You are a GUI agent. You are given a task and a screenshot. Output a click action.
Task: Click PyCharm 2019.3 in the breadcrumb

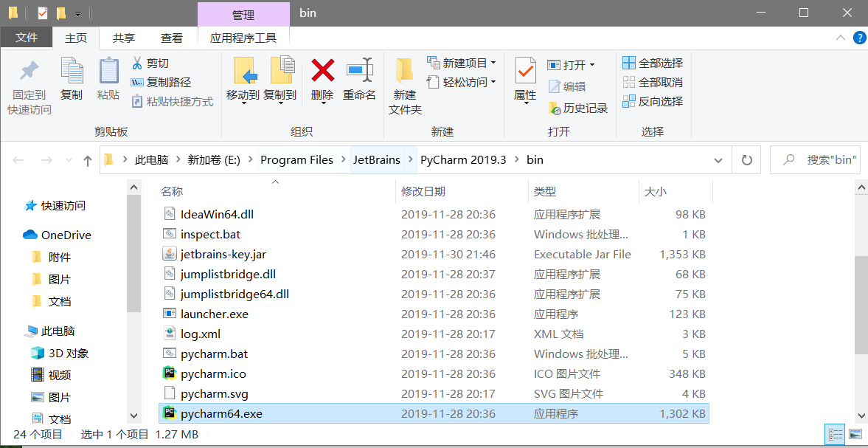pos(463,160)
